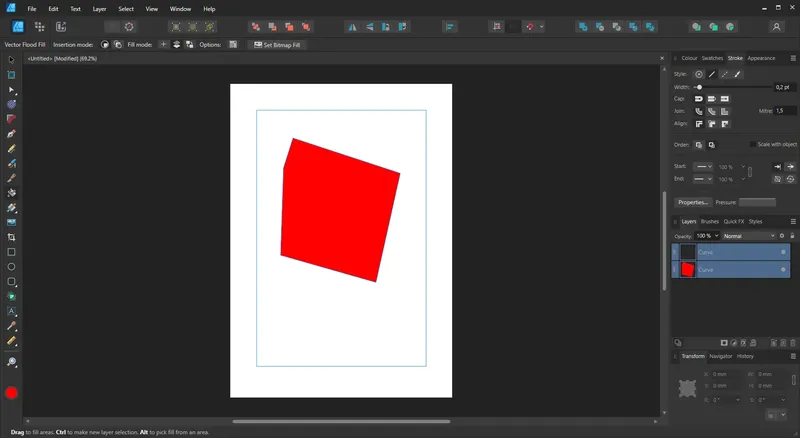Select the Vector Brush tool
The height and width of the screenshot is (438, 800).
pos(11,163)
